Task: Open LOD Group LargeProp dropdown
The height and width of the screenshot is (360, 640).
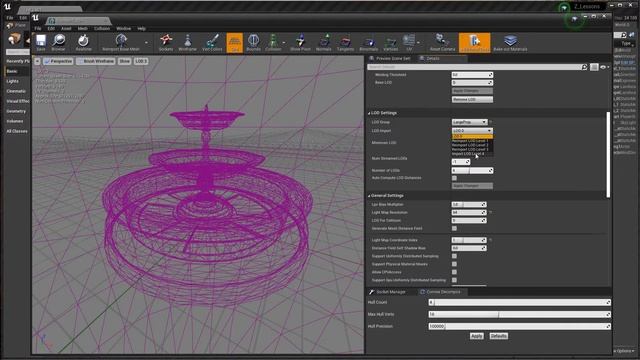Action: (469, 122)
